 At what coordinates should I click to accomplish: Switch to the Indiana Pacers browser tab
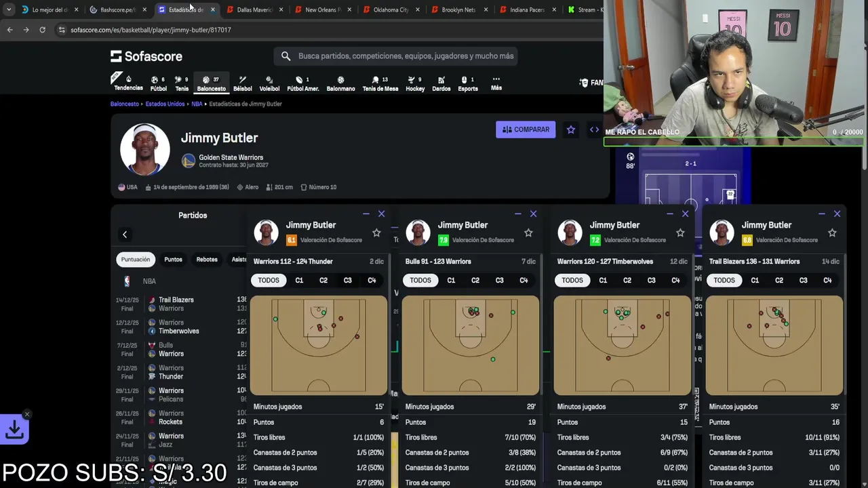point(528,9)
